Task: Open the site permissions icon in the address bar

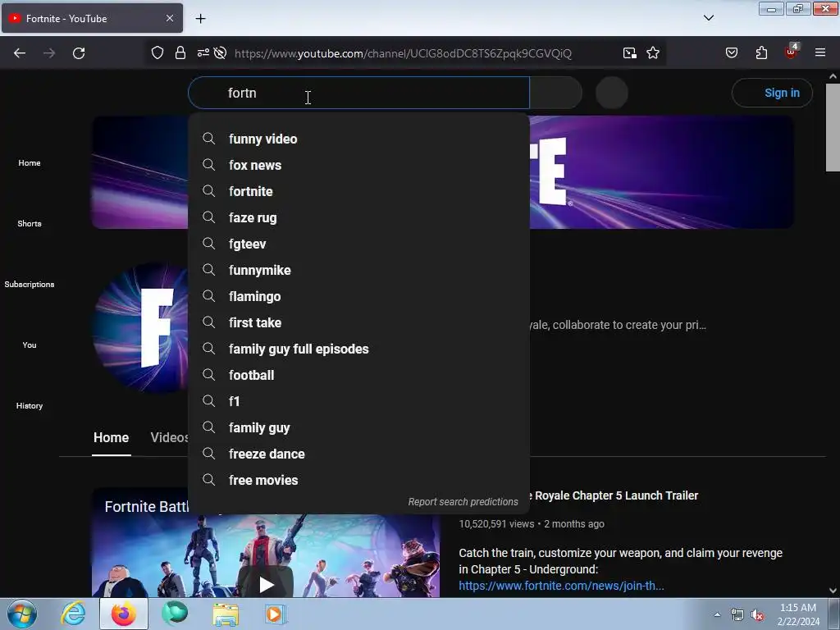Action: point(203,53)
